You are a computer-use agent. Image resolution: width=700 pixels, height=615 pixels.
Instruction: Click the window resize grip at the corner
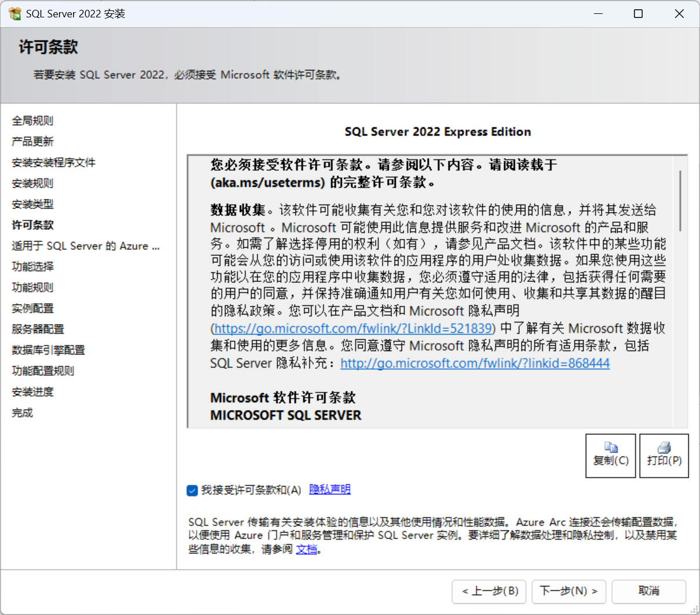click(x=695, y=610)
